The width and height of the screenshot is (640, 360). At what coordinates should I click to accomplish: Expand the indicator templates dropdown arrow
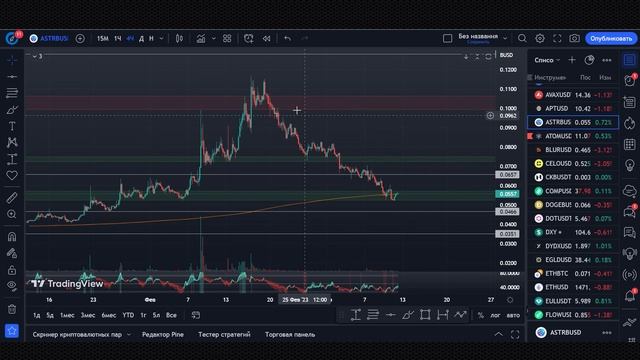213,38
